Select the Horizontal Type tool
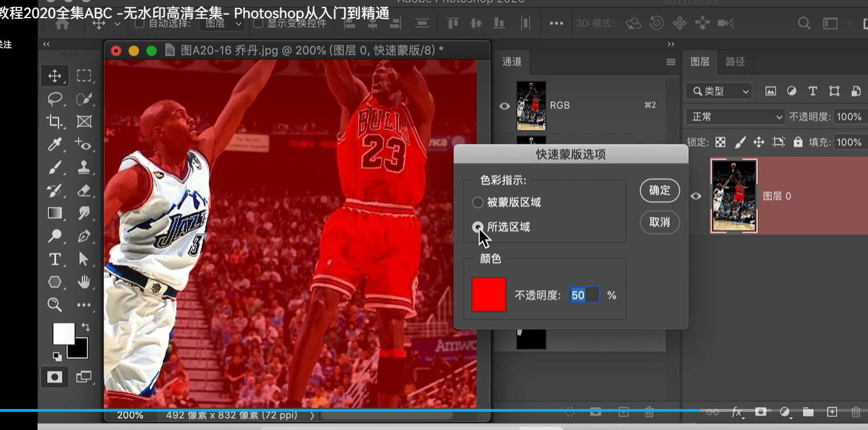The width and height of the screenshot is (868, 430). (55, 260)
